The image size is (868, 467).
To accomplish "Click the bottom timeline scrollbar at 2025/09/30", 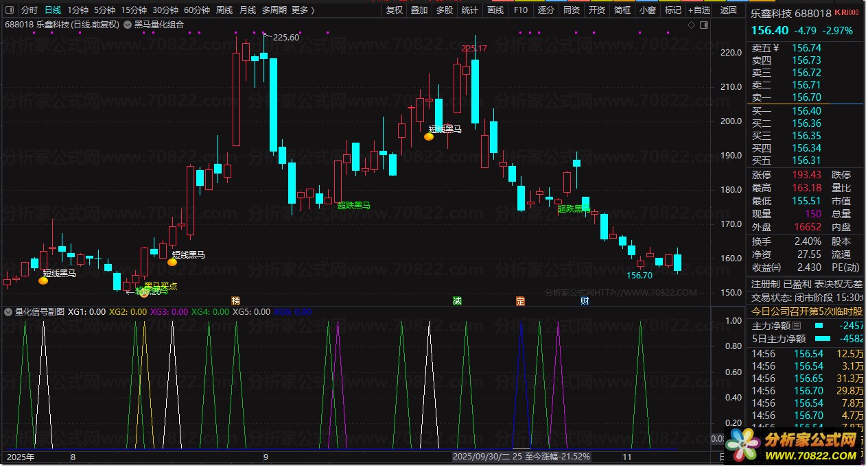I will click(x=480, y=456).
